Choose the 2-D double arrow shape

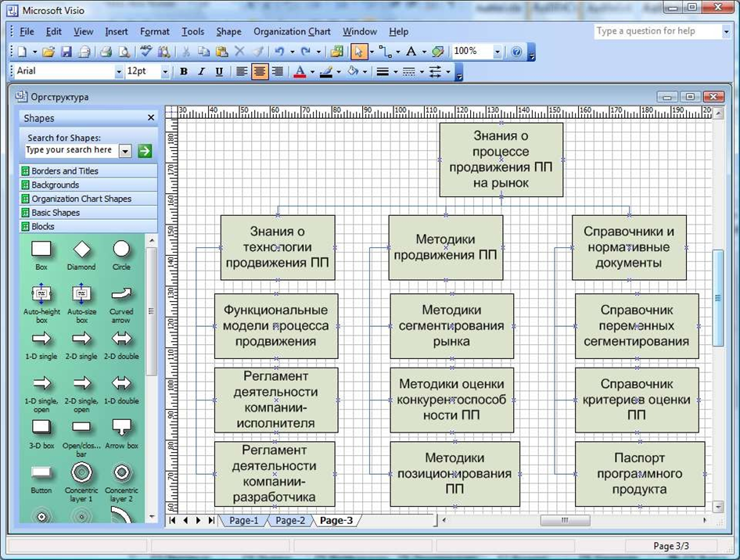coord(121,344)
